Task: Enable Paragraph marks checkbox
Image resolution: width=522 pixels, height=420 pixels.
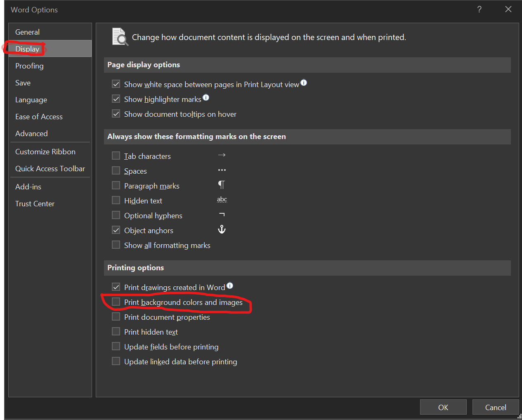Action: (x=116, y=186)
